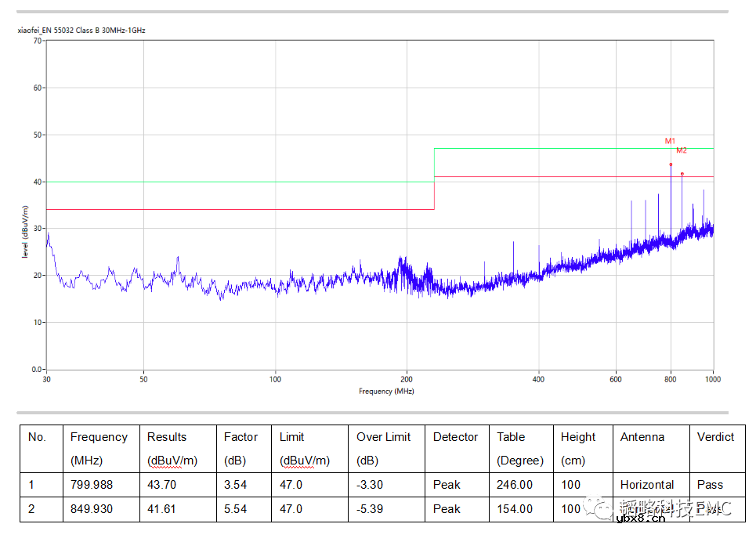Click the 43.70 results cell
This screenshot has height=542, width=756.
161,485
